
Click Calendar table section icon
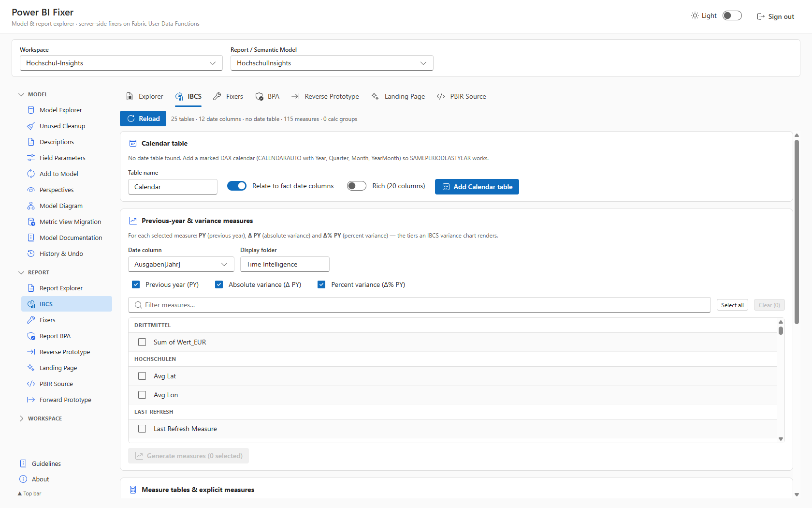coord(133,143)
